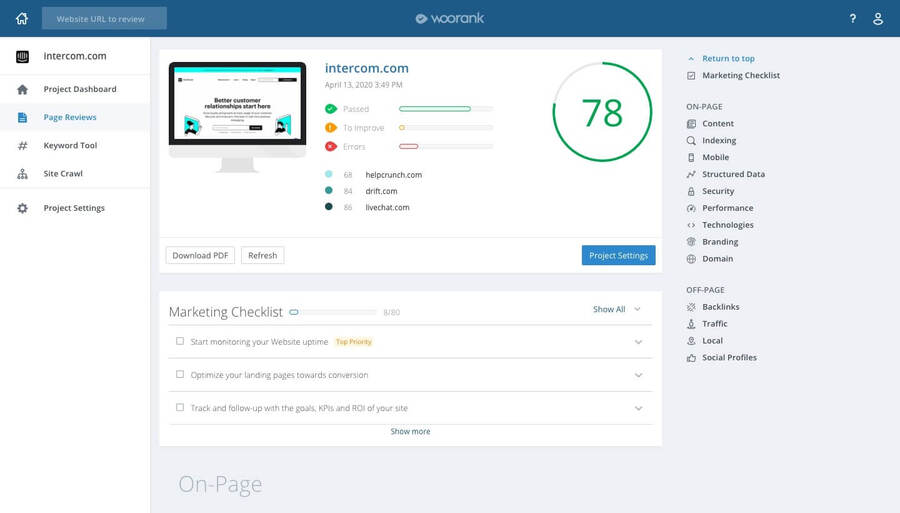Click the To Improve progress bar
The height and width of the screenshot is (513, 900).
tap(446, 127)
